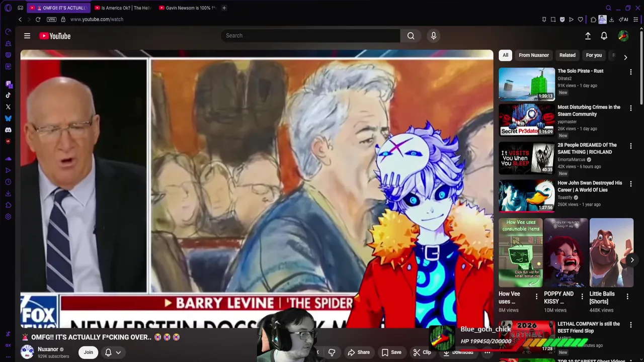The image size is (644, 362).
Task: Take a snapshot with the capture icon
Action: coord(553,20)
